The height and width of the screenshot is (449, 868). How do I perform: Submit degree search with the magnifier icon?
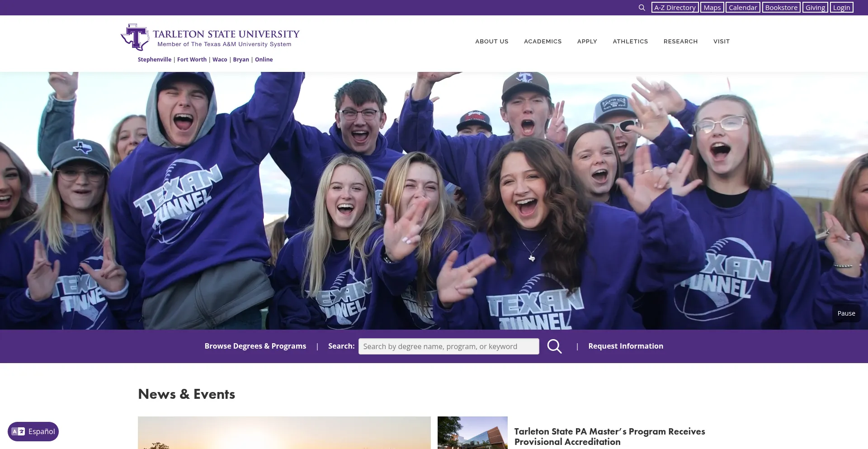(x=554, y=346)
